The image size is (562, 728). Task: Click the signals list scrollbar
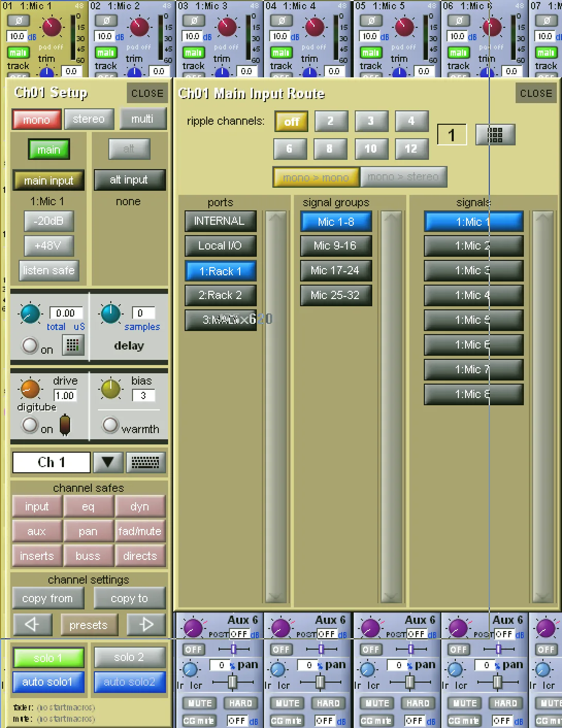pos(543,407)
